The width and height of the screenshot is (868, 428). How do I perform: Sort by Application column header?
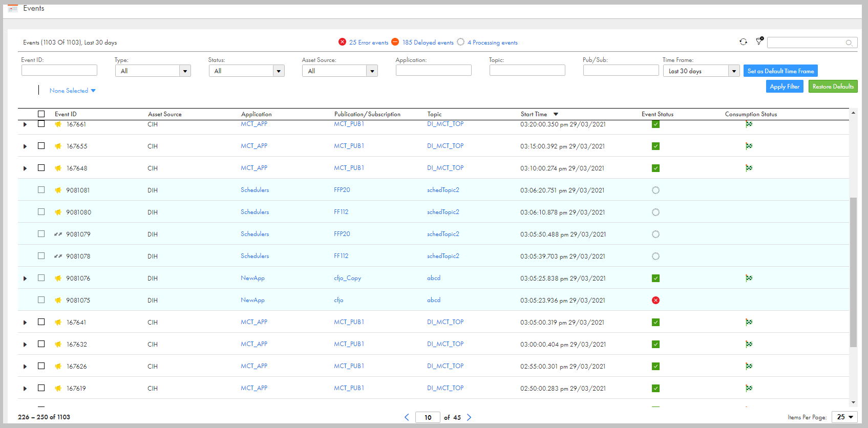tap(257, 114)
